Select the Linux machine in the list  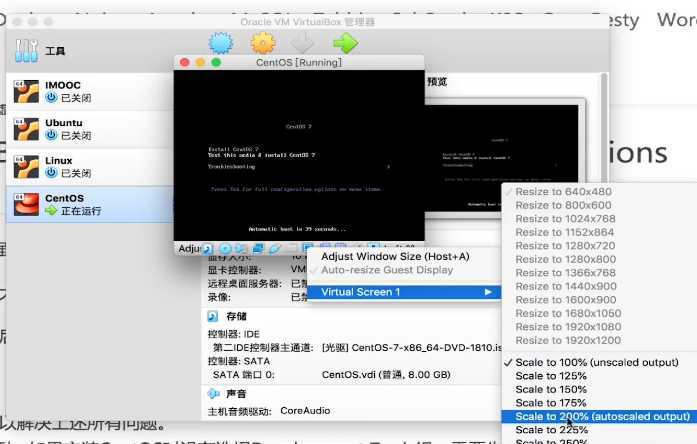90,167
